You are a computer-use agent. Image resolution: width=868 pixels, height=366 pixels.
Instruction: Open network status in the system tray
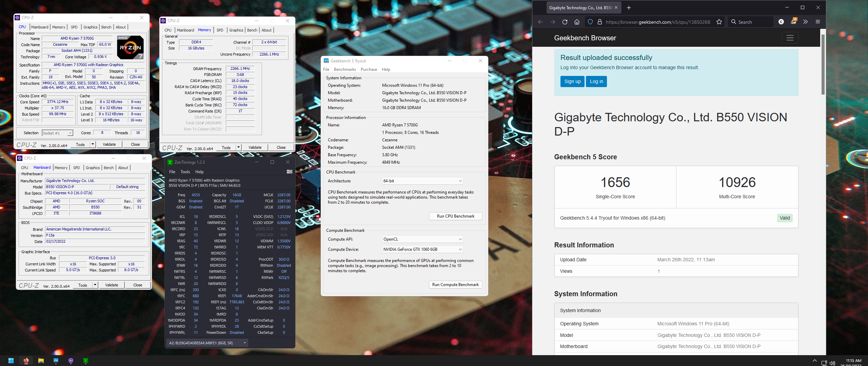[x=824, y=363]
